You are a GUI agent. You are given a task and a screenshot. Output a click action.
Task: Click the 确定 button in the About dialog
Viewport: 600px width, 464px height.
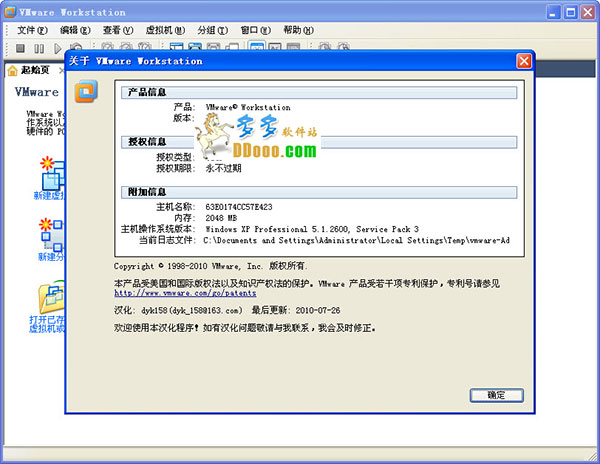coord(496,395)
